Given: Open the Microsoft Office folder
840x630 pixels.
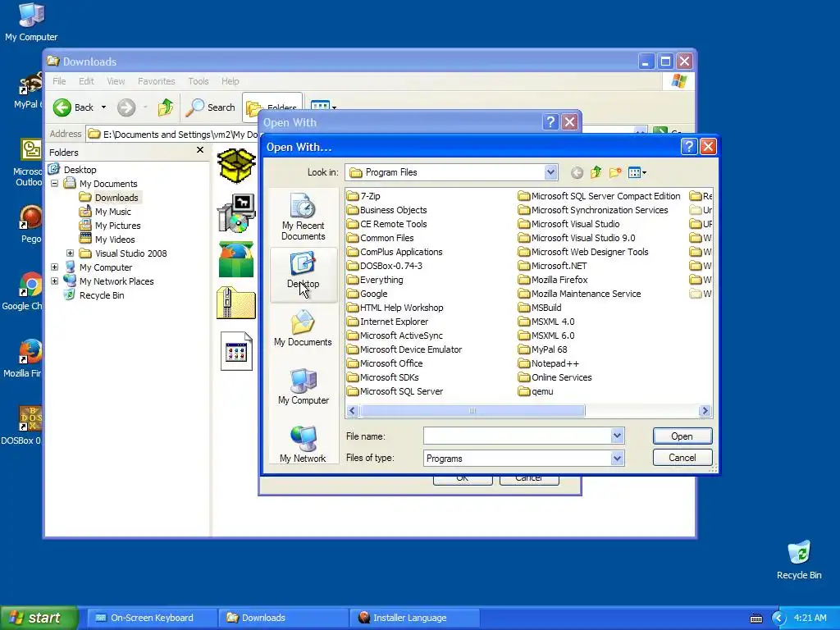Looking at the screenshot, I should pos(385,363).
